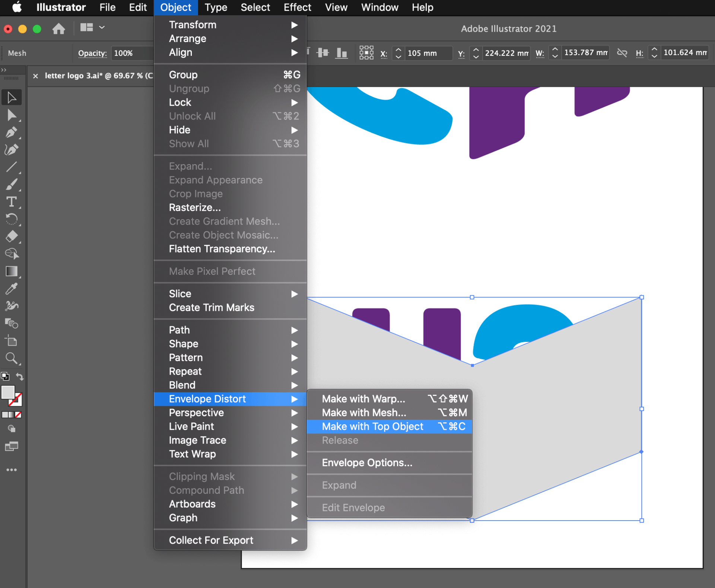Click the vertical align center icon
Image resolution: width=715 pixels, height=588 pixels.
pyautogui.click(x=322, y=53)
